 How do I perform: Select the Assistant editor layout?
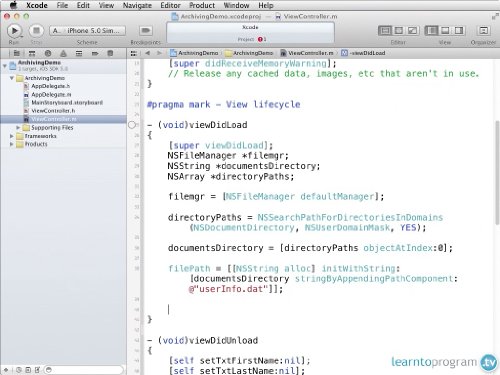click(399, 31)
